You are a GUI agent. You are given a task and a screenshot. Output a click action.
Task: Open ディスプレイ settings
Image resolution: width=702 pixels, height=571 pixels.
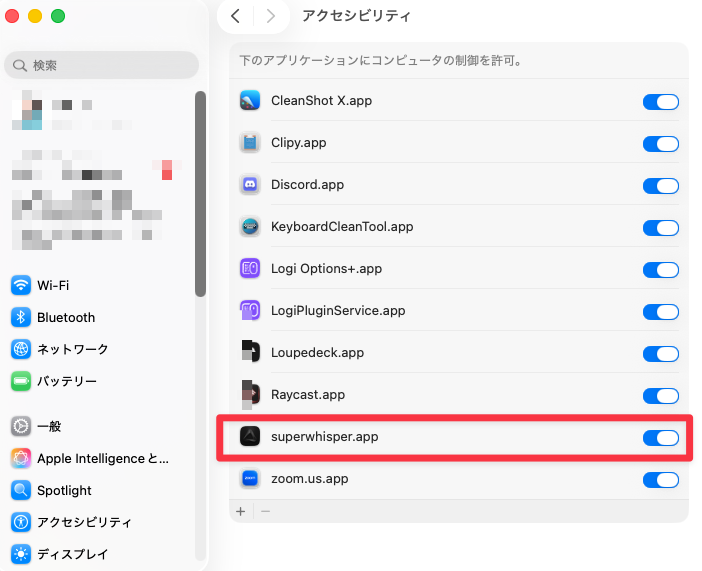coord(73,554)
